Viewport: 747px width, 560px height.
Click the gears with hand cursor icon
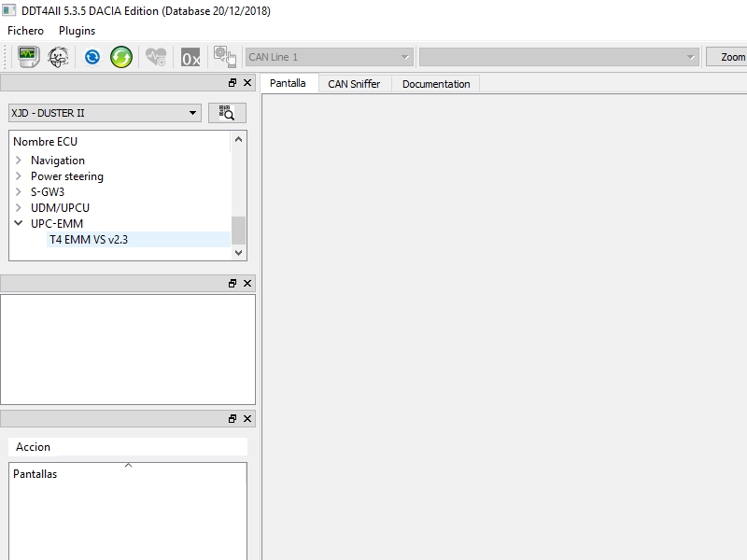click(225, 57)
